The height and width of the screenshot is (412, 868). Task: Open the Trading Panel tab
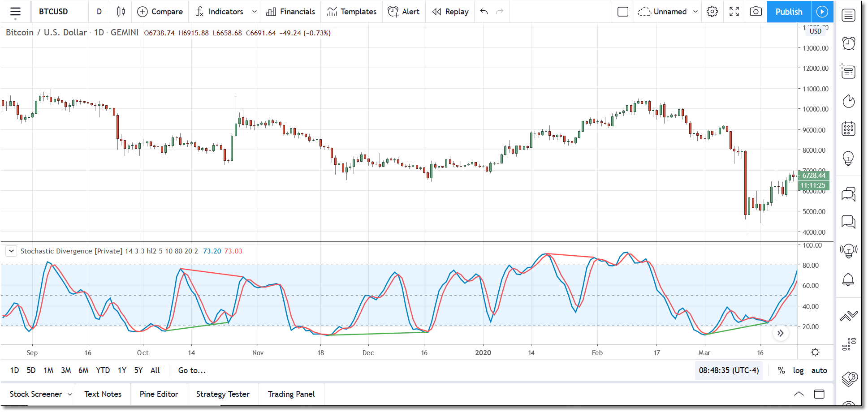[x=291, y=394]
